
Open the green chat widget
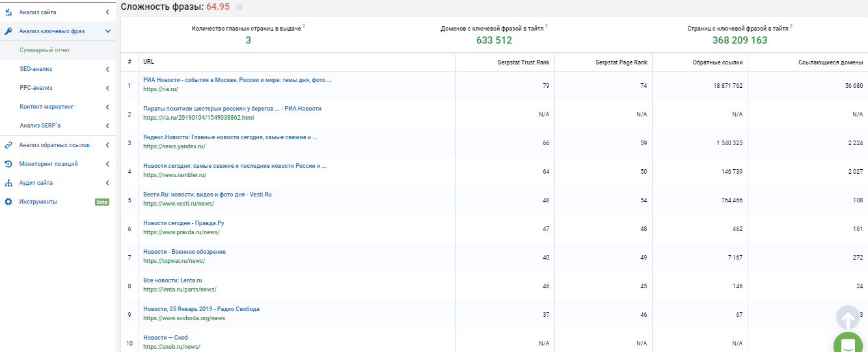[848, 345]
